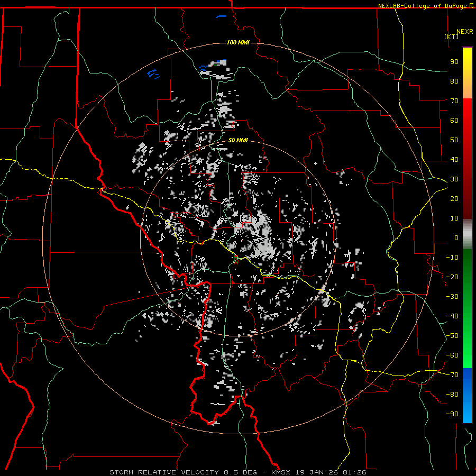Pick the orange band on the velocity color bar
The height and width of the screenshot is (476, 476).
tap(467, 89)
